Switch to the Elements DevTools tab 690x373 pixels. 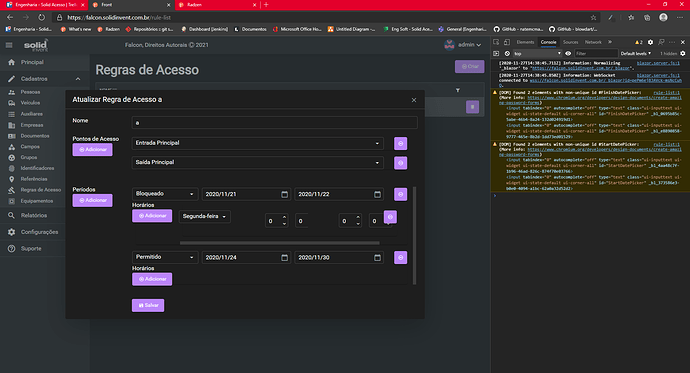525,42
